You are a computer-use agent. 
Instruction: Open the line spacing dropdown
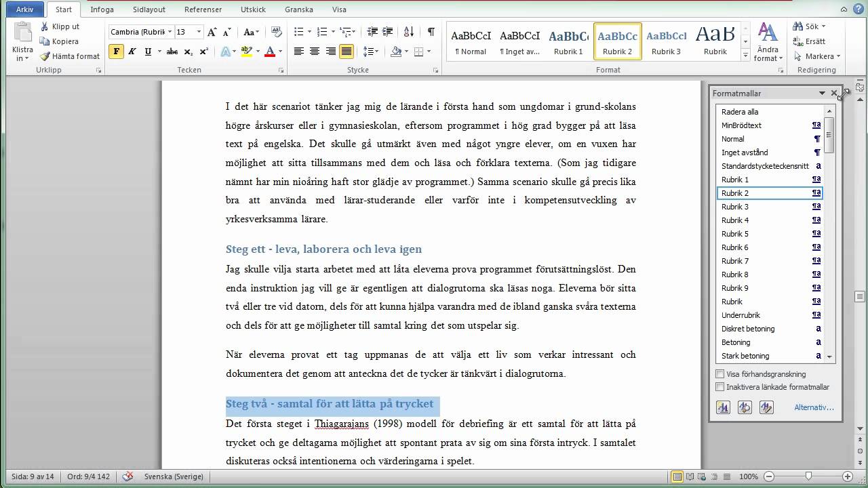pyautogui.click(x=371, y=52)
